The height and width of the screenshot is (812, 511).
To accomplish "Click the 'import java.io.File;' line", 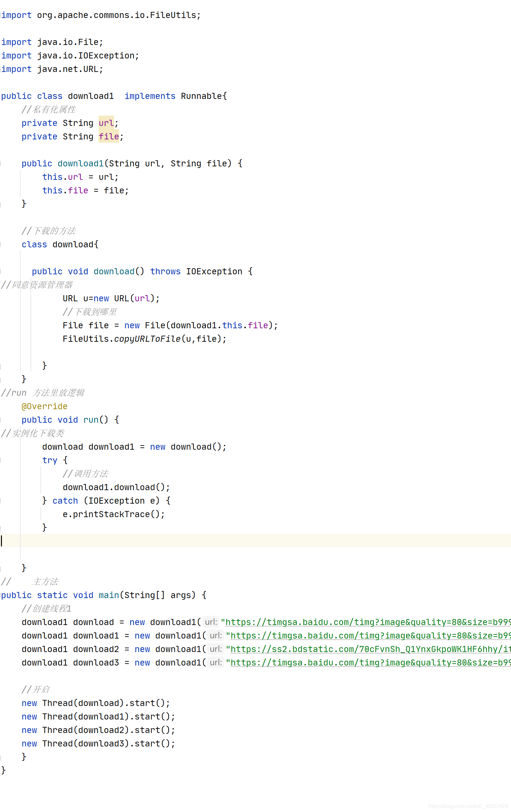I will pos(52,42).
